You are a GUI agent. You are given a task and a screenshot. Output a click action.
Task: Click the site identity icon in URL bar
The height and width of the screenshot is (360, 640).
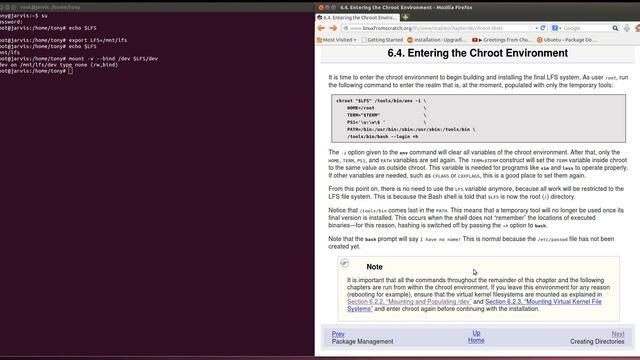click(x=346, y=28)
